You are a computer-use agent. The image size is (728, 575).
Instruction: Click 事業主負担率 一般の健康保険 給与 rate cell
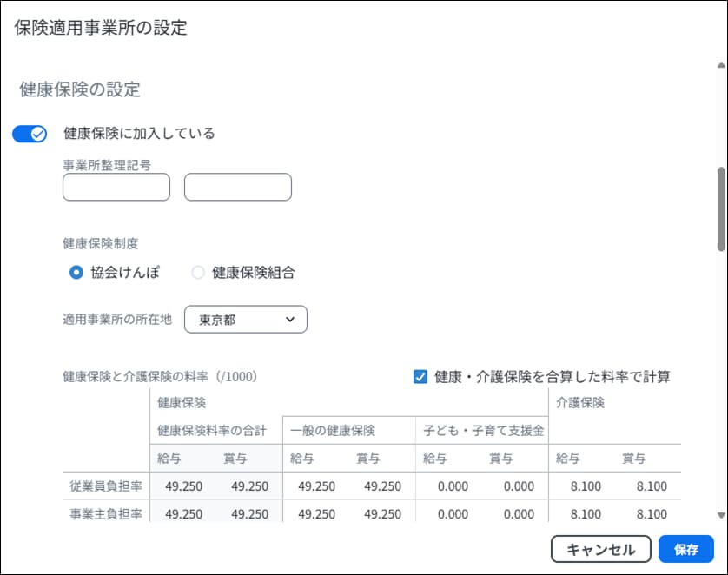click(316, 514)
